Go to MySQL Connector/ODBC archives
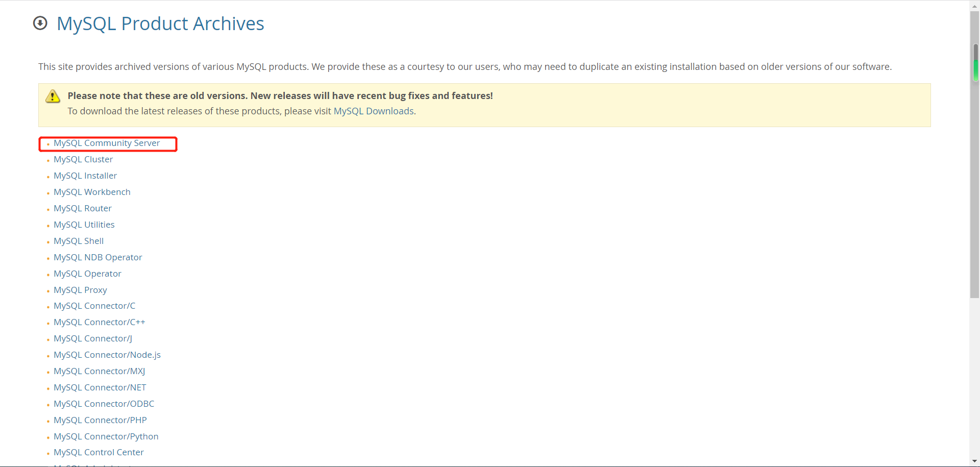Screen dimensions: 980x467 click(x=104, y=404)
